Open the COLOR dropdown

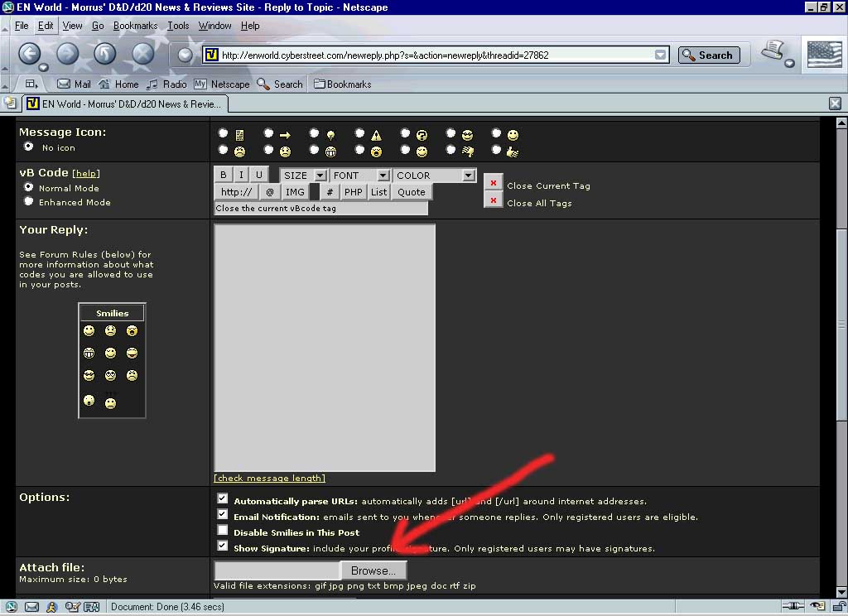(434, 176)
